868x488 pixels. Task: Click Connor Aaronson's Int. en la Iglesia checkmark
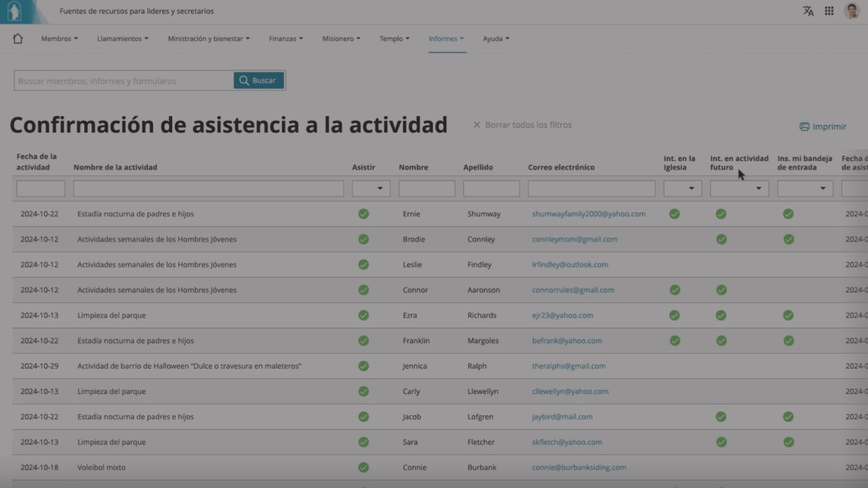click(x=675, y=290)
